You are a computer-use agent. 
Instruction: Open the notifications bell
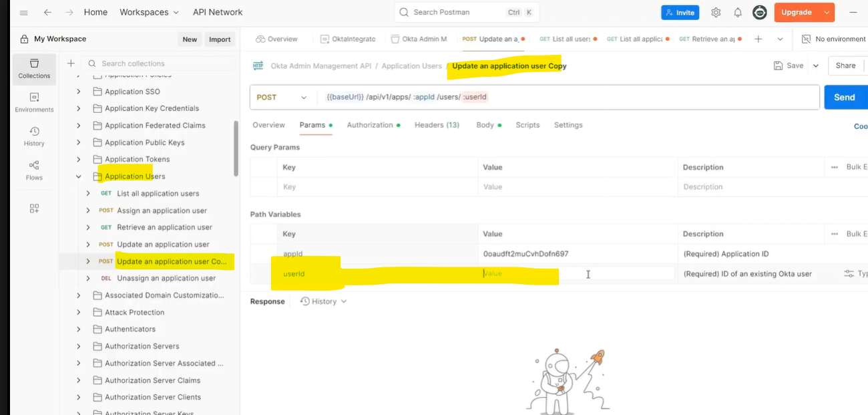738,13
